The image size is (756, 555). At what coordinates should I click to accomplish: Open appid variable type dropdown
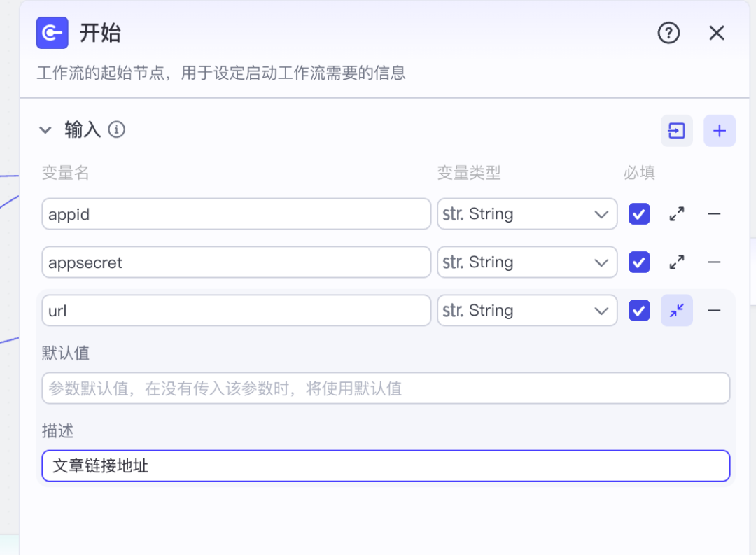coord(527,214)
